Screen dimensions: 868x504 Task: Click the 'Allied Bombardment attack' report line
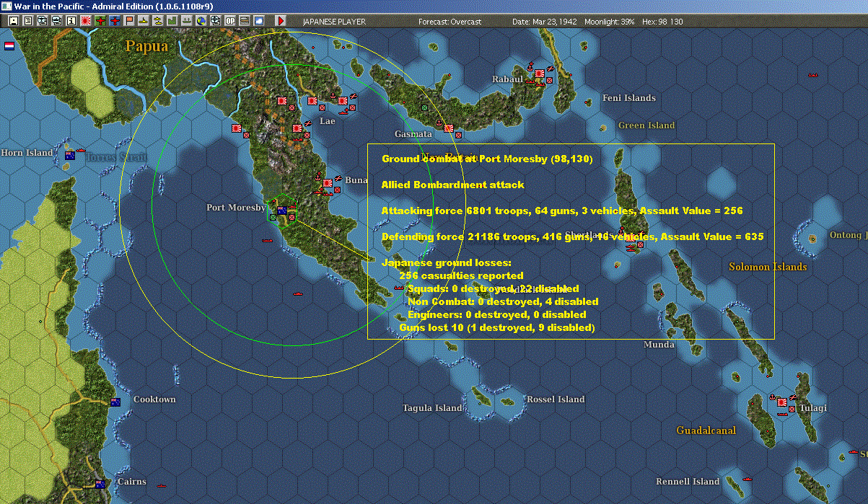(453, 185)
